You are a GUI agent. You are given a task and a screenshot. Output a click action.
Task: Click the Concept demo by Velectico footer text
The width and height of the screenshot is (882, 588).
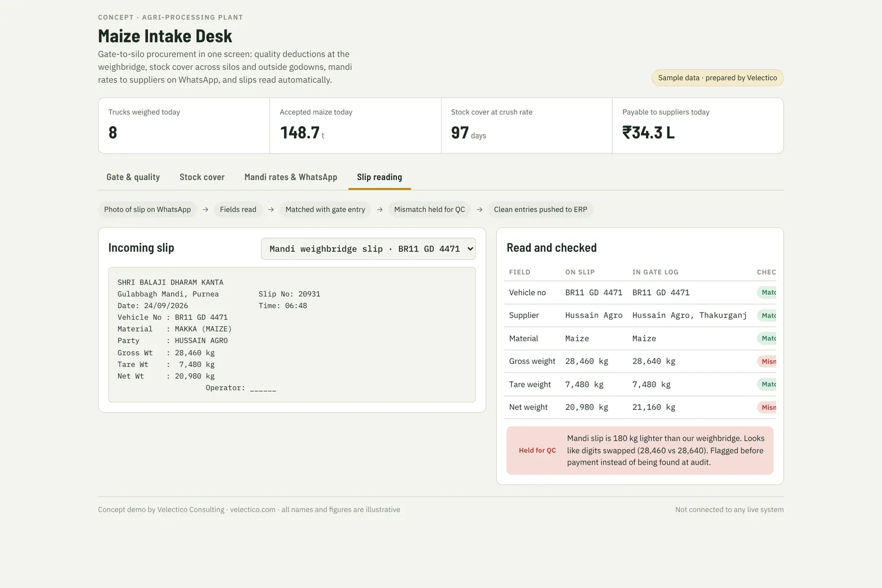[249, 510]
